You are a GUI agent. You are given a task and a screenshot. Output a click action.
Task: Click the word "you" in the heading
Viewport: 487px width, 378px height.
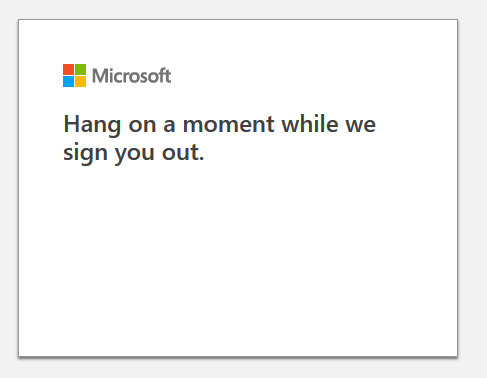pos(135,155)
